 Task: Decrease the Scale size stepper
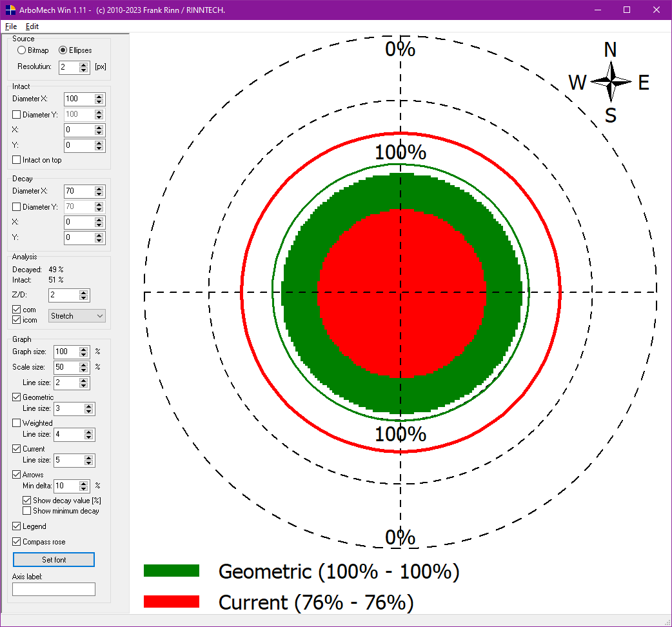pyautogui.click(x=83, y=370)
